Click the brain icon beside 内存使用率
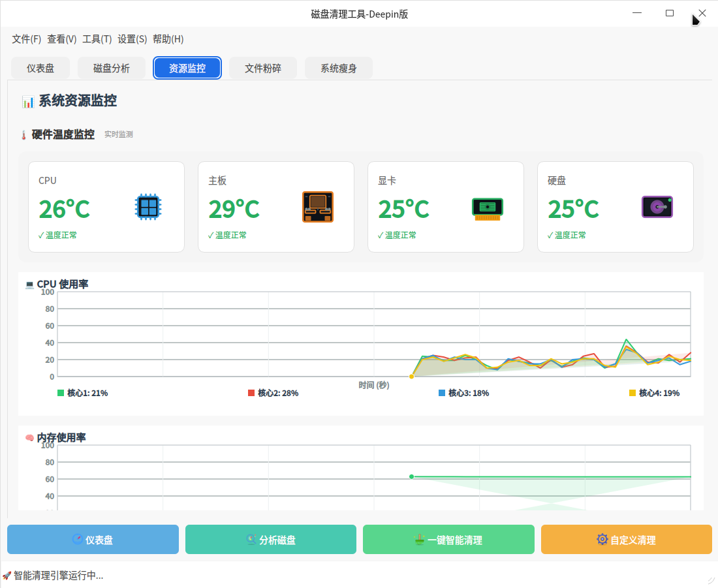Screen dimensions: 718x588 point(30,438)
